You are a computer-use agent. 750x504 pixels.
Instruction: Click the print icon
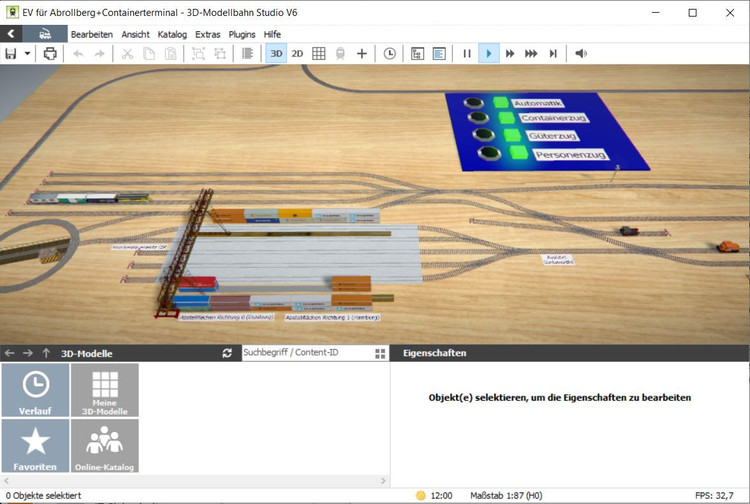tap(50, 54)
